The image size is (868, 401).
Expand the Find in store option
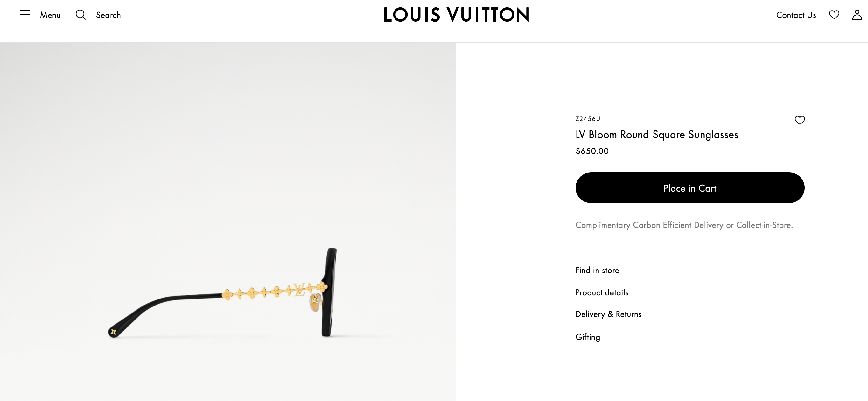pos(597,270)
